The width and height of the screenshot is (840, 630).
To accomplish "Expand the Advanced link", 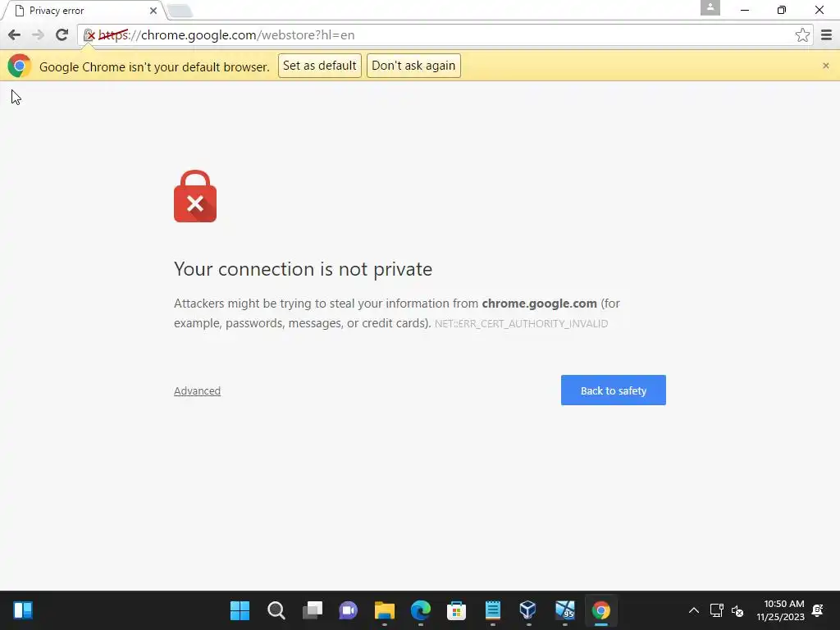I will [x=197, y=391].
